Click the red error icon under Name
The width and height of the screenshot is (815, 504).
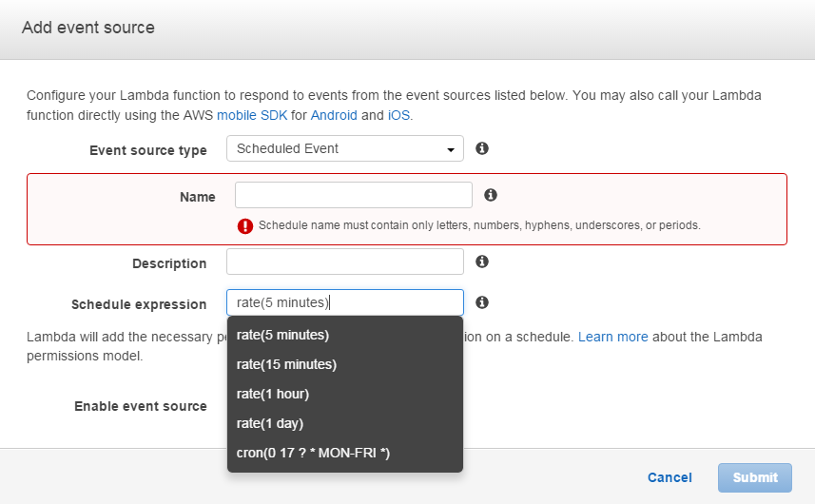pyautogui.click(x=245, y=226)
